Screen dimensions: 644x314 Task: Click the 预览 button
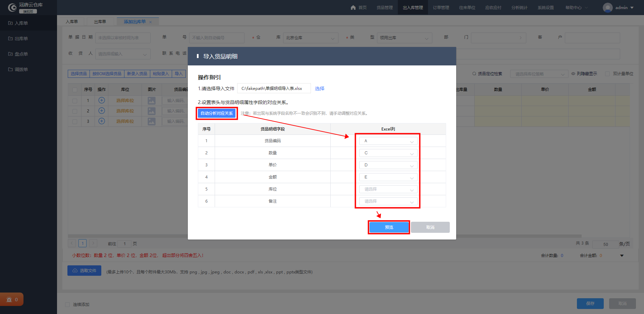pos(389,227)
